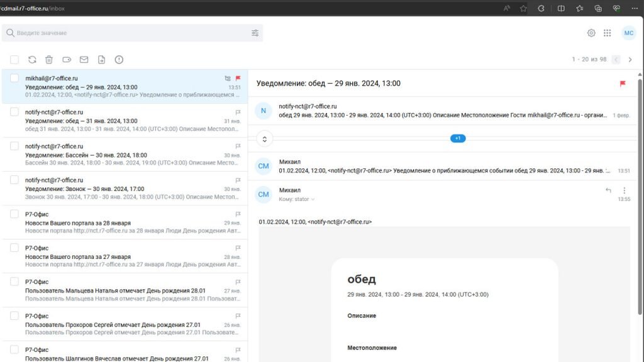Image resolution: width=644 pixels, height=362 pixels.
Task: Reply to Михаил's message
Action: (608, 190)
